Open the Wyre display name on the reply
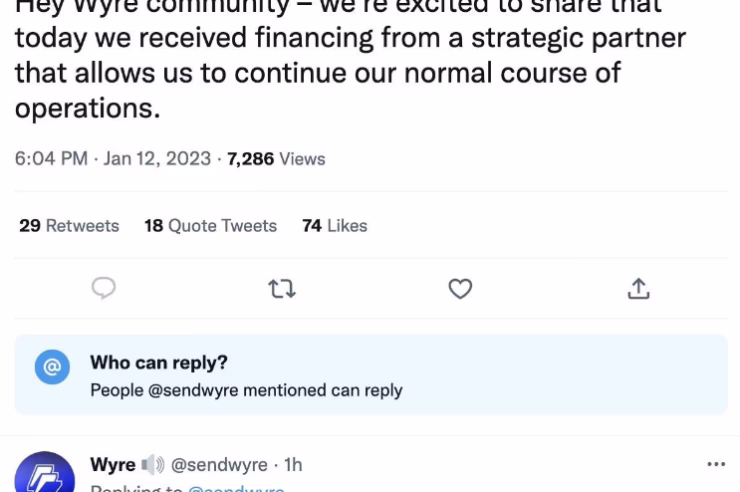 (113, 465)
